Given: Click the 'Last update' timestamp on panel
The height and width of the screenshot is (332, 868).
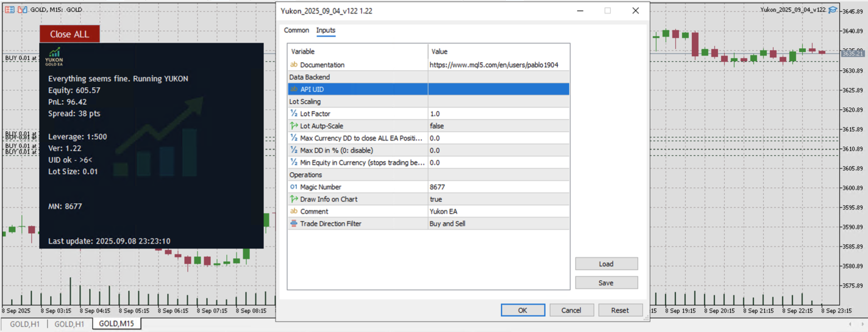Looking at the screenshot, I should pos(109,241).
